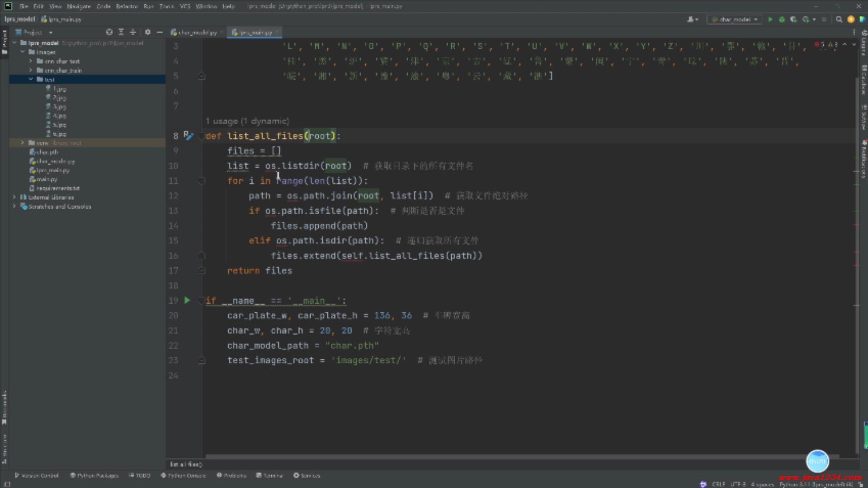
Task: Select requirements.txt in project tree
Action: point(58,188)
